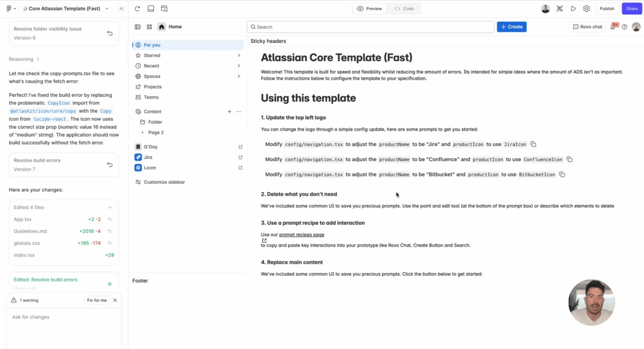Dismiss the 1 warning banner
The height and width of the screenshot is (349, 644).
115,300
